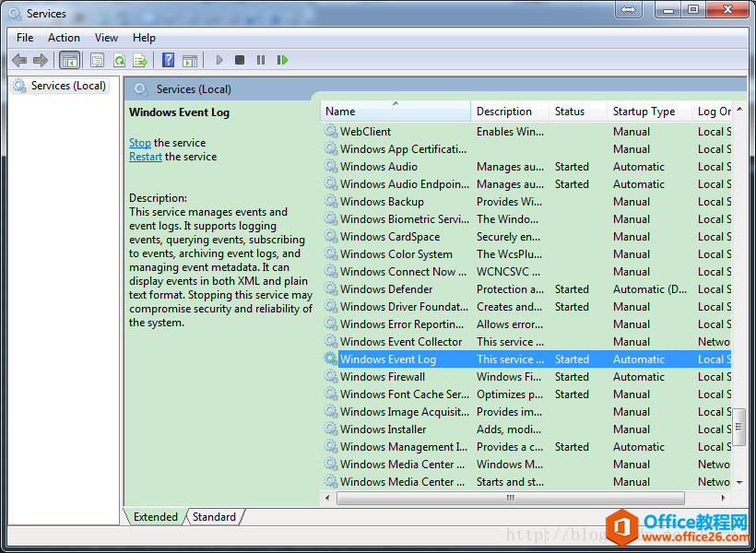Click the horizontal scrollbar thumb in services list
756x553 pixels.
pyautogui.click(x=510, y=498)
